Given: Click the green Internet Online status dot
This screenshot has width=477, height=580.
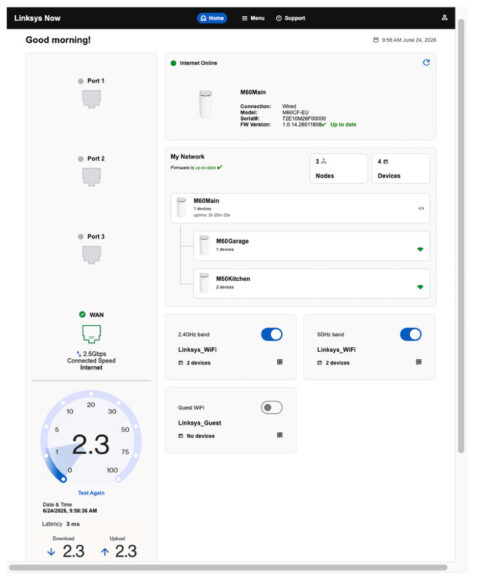Looking at the screenshot, I should (173, 63).
